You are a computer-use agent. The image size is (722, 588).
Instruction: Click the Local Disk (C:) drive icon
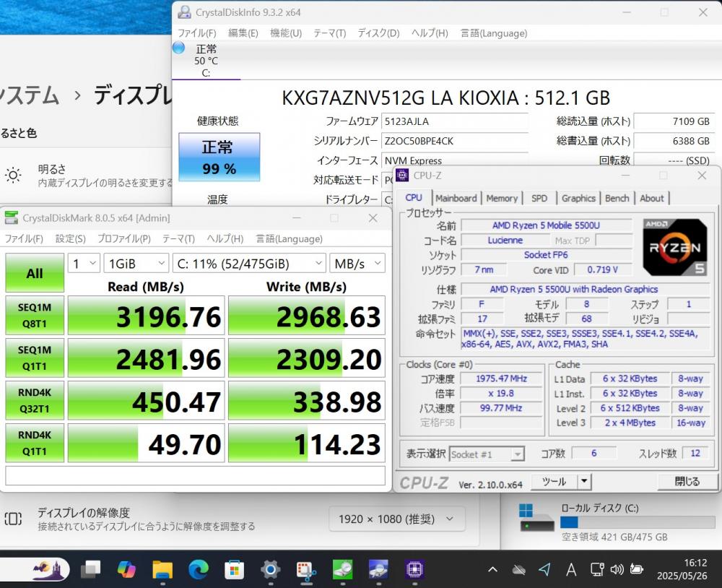click(x=536, y=518)
